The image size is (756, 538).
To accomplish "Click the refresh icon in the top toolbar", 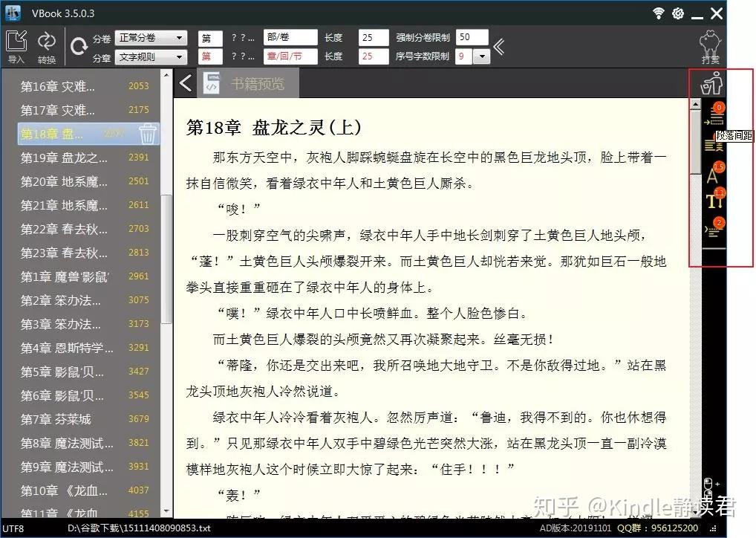I will [80, 45].
